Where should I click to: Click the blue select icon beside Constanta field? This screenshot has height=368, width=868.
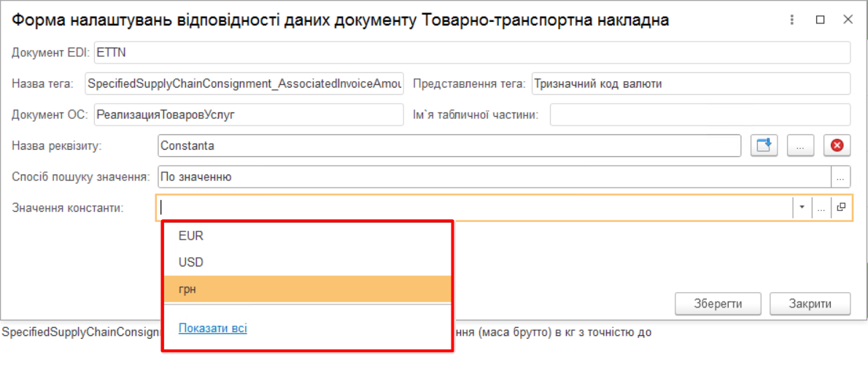(x=764, y=146)
